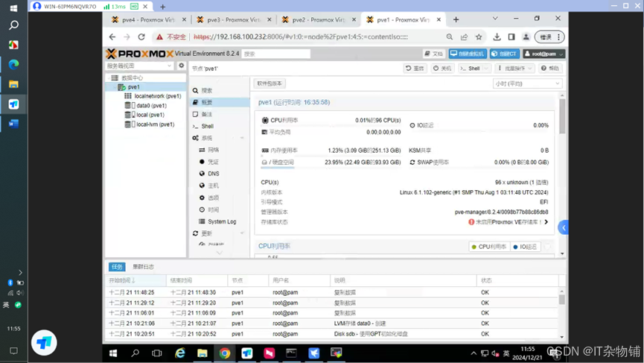
Task: Collapse the updates menu section
Action: coord(242,233)
